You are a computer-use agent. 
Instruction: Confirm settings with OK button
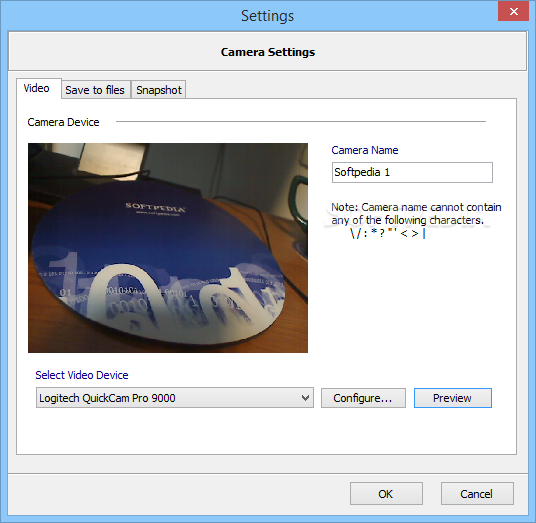tap(386, 494)
